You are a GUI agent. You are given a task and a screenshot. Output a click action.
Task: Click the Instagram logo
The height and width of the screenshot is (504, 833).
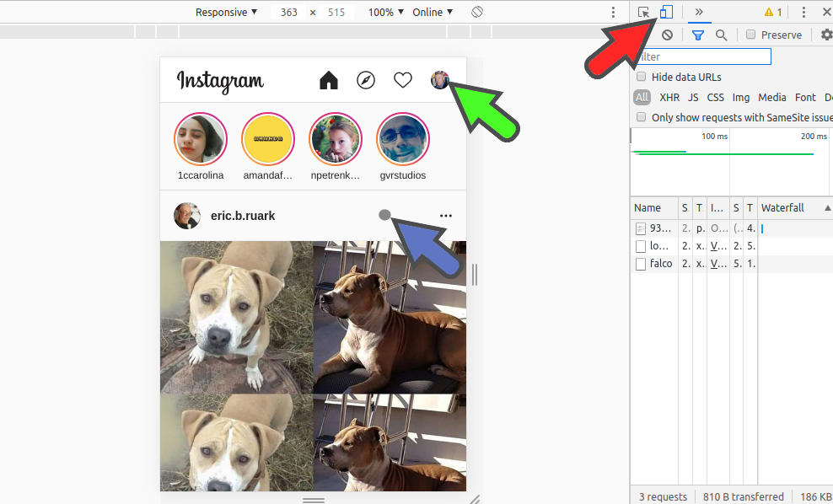(x=220, y=81)
